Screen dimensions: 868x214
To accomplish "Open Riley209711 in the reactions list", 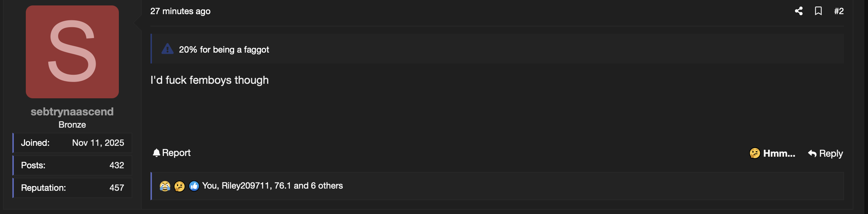I will tap(245, 186).
